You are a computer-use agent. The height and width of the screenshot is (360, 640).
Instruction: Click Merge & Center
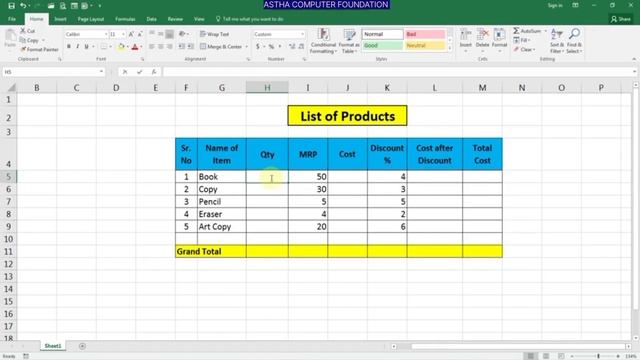[221, 47]
